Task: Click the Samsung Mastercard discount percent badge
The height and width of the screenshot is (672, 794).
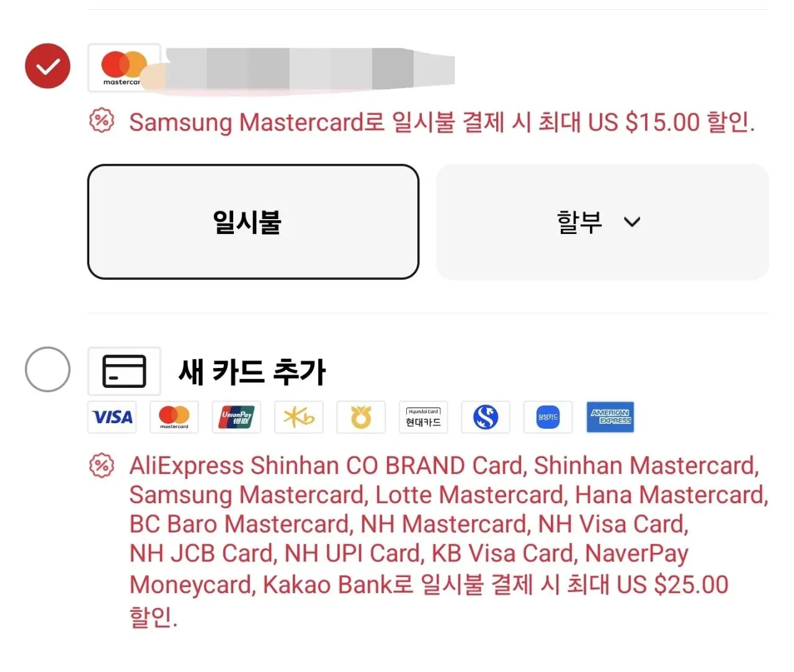Action: [102, 120]
